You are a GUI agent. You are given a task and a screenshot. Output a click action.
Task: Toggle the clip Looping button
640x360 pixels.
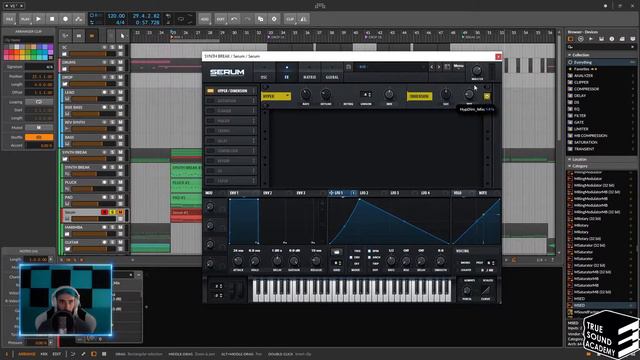point(39,102)
